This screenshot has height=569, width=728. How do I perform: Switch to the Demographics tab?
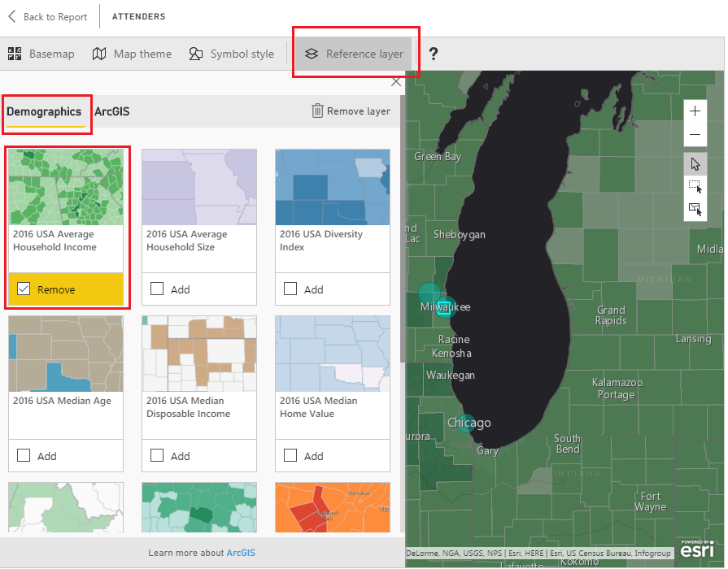coord(44,112)
